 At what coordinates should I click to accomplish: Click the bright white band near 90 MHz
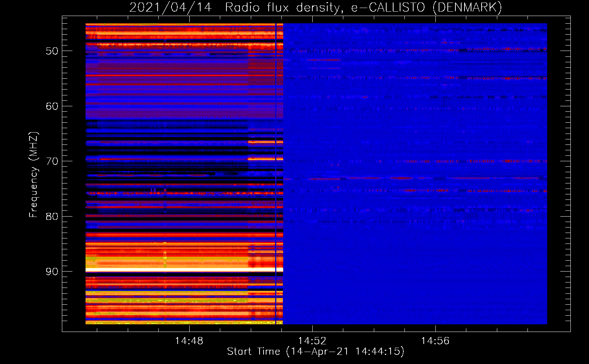(x=184, y=270)
